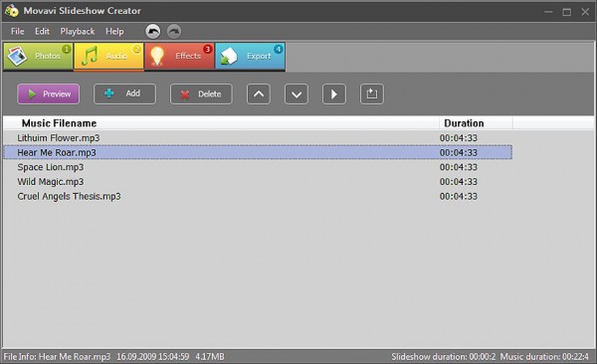Play the selected music track

coord(334,93)
